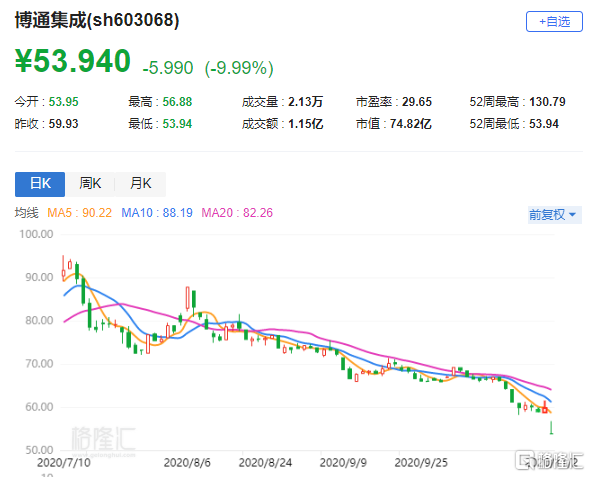Add stock via +自选 button
The height and width of the screenshot is (477, 590).
[554, 22]
